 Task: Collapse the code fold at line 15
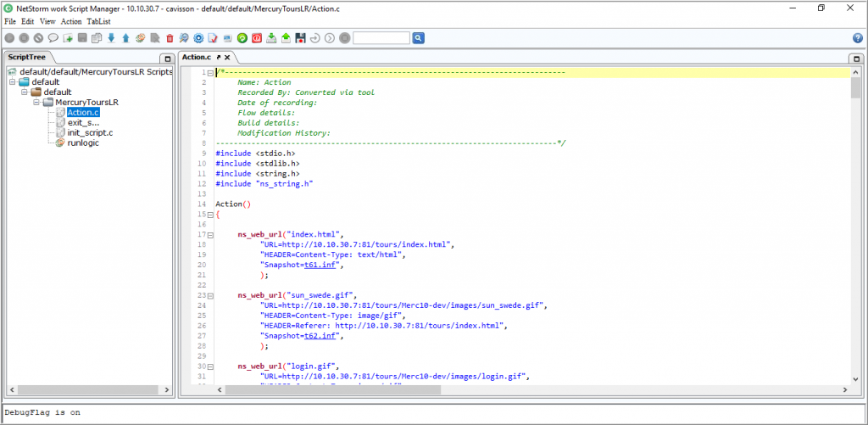(210, 215)
